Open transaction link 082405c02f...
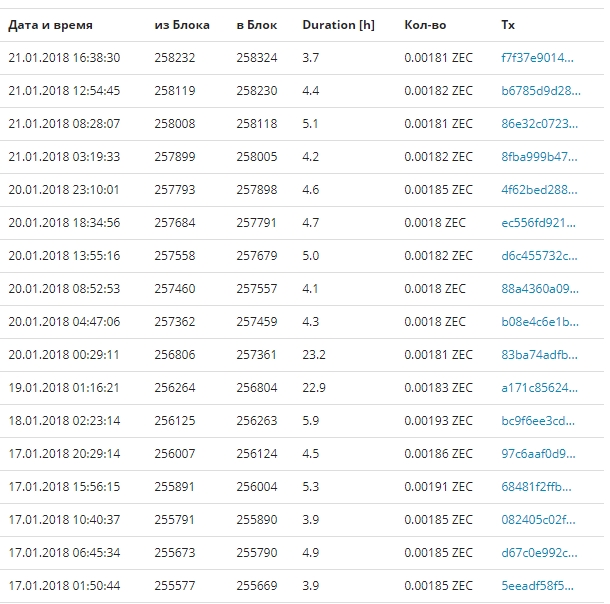The width and height of the screenshot is (610, 604). [x=538, y=520]
